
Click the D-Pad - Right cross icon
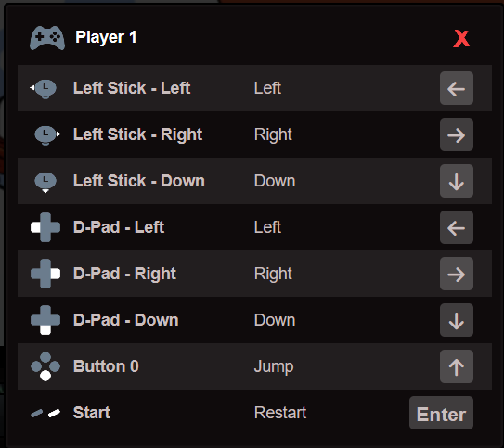point(45,274)
